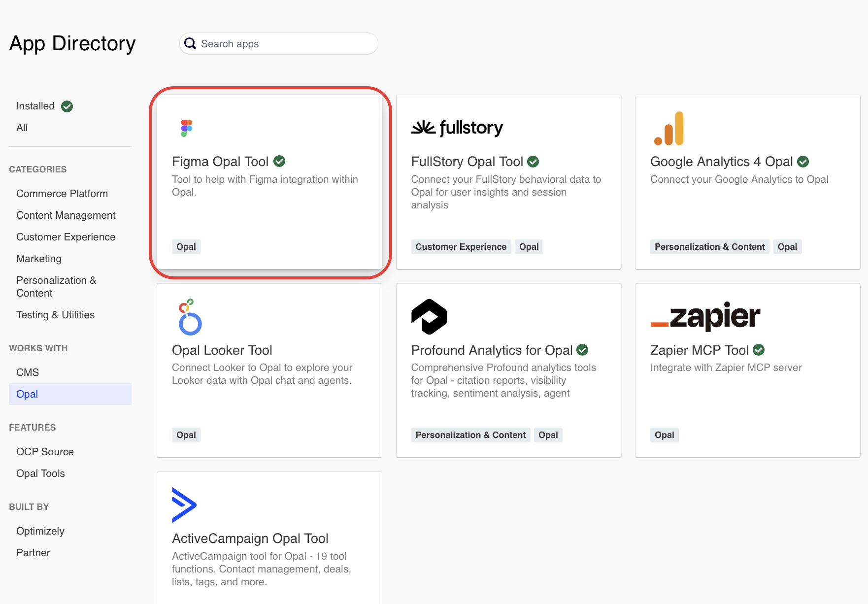Viewport: 868px width, 604px height.
Task: Click the Looker logo icon
Action: (190, 317)
